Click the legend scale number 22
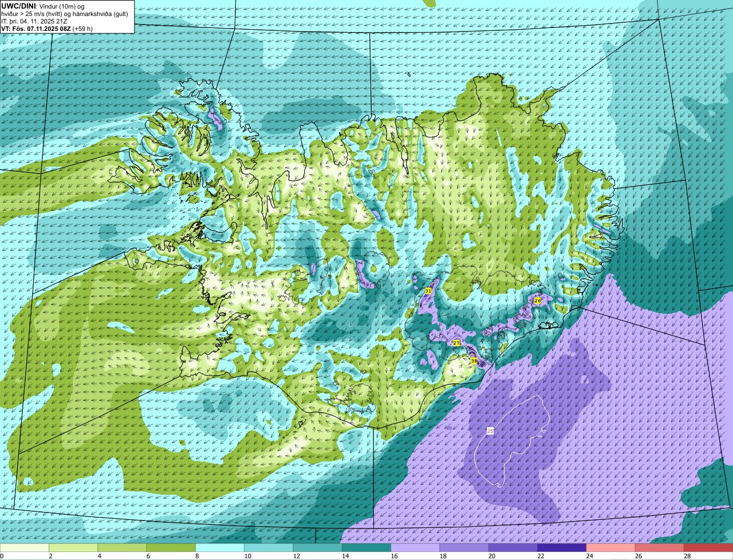This screenshot has height=560, width=733. 541,556
